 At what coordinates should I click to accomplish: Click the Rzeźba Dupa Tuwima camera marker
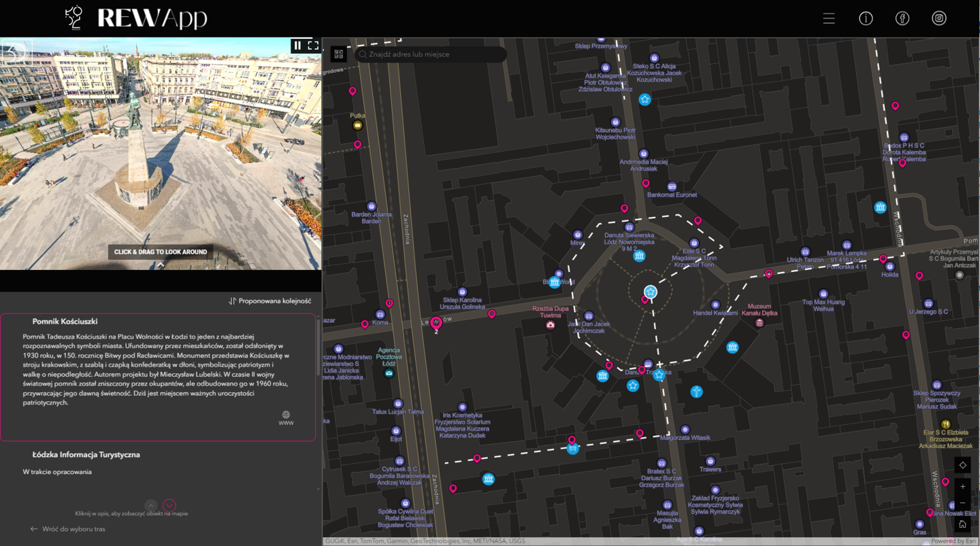(x=551, y=325)
